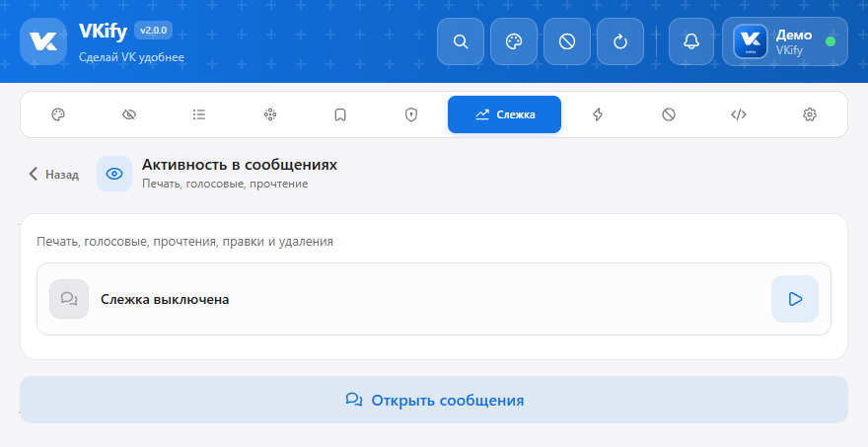Viewport: 868px width, 447px height.
Task: Switch to the code brackets tab
Action: click(739, 114)
